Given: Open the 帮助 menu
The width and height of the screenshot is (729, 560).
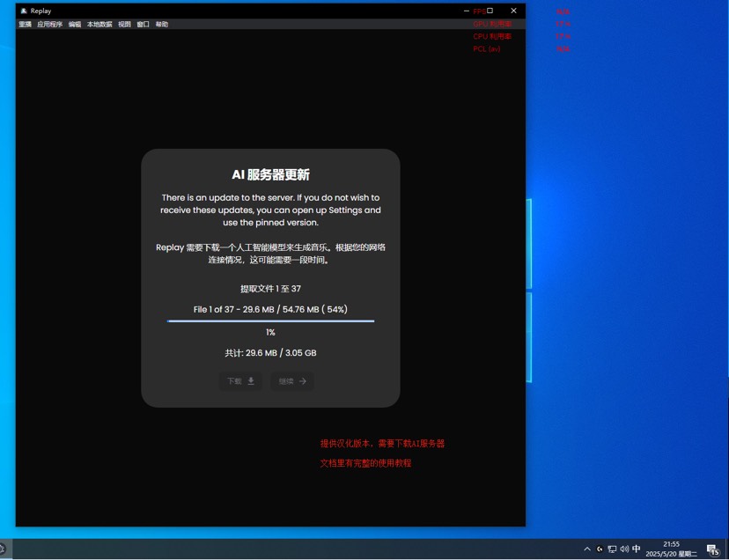Looking at the screenshot, I should coord(162,24).
